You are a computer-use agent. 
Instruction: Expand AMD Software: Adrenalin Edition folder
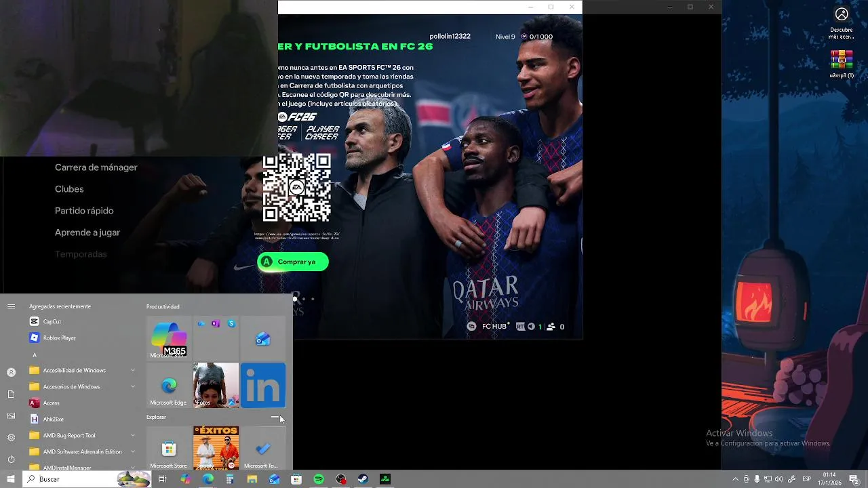pyautogui.click(x=81, y=451)
